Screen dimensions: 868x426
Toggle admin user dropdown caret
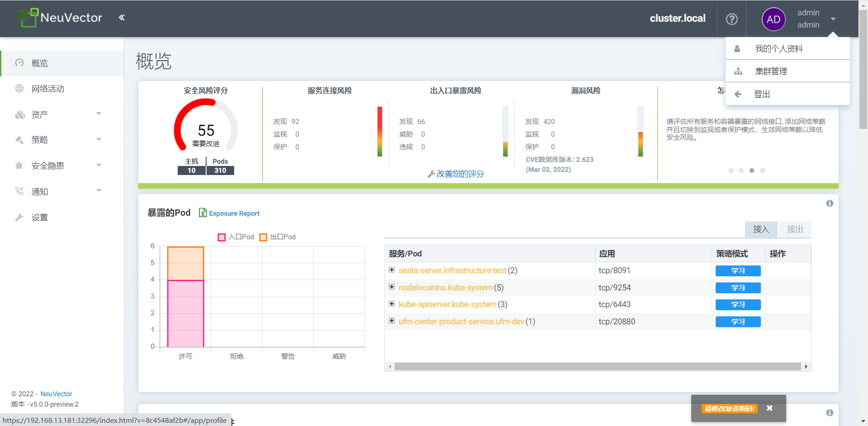(833, 19)
